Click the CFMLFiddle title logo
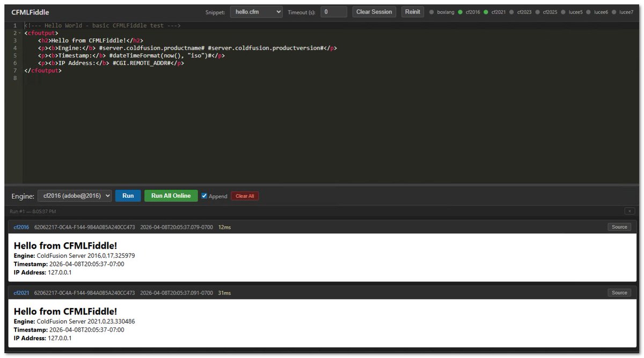The height and width of the screenshot is (358, 644). [x=30, y=12]
